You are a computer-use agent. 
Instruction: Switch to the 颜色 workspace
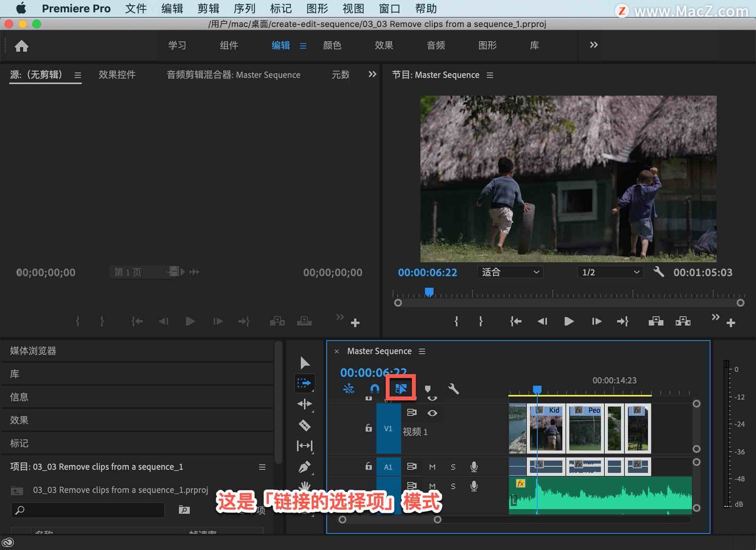click(333, 45)
